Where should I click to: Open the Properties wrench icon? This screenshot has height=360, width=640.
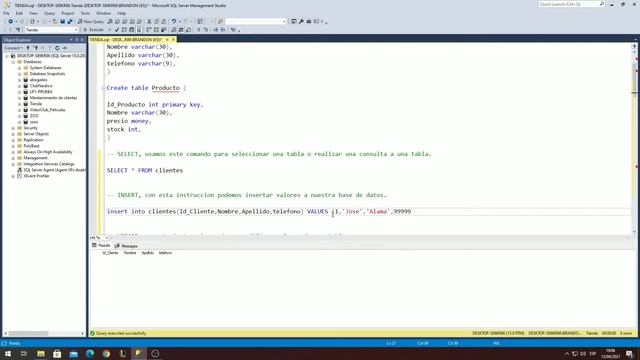click(x=301, y=21)
